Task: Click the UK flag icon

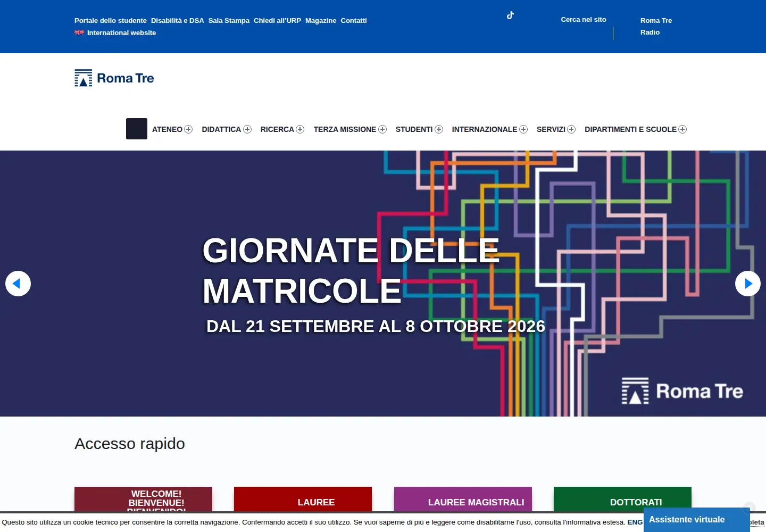Action: [x=79, y=32]
